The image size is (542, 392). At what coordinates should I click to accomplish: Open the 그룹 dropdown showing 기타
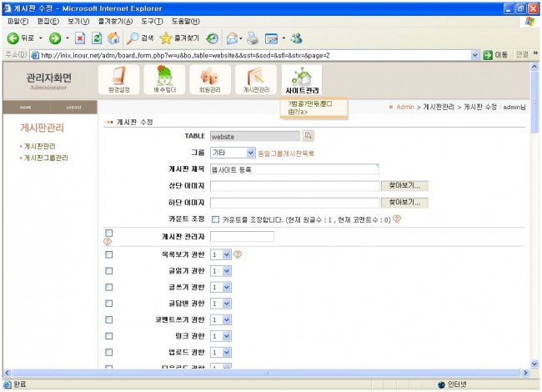233,153
